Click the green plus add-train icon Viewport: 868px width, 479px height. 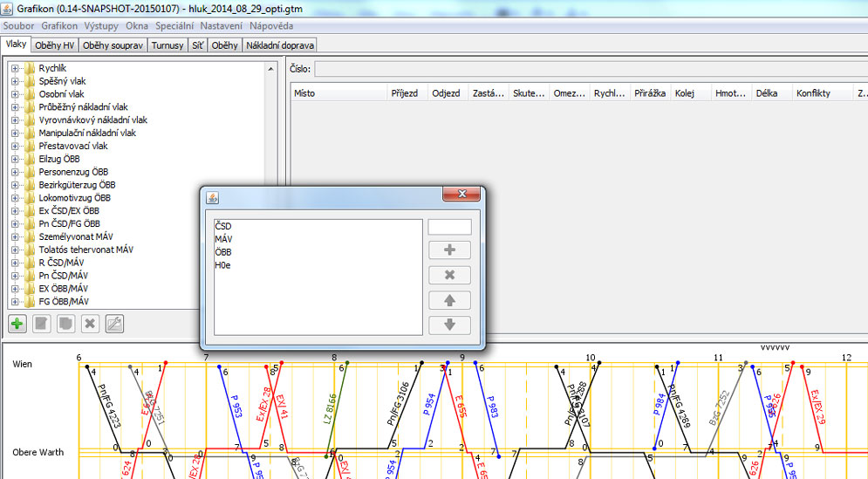(x=17, y=324)
